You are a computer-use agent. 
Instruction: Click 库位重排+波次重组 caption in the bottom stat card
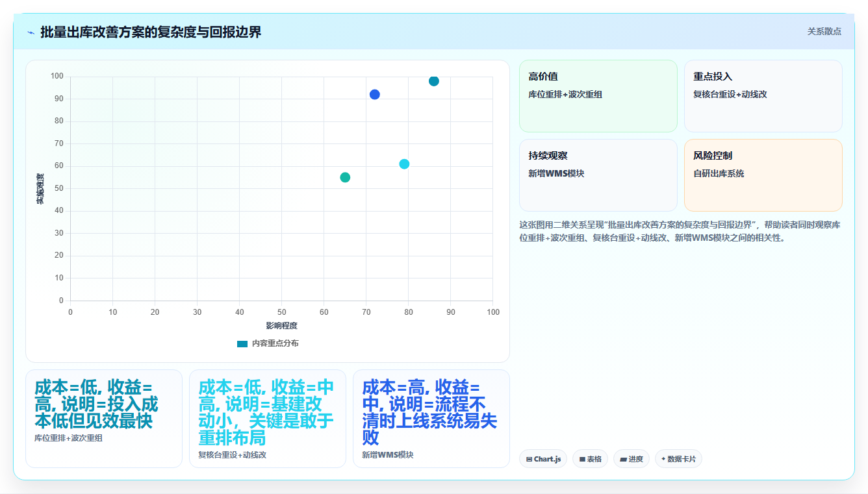point(68,438)
